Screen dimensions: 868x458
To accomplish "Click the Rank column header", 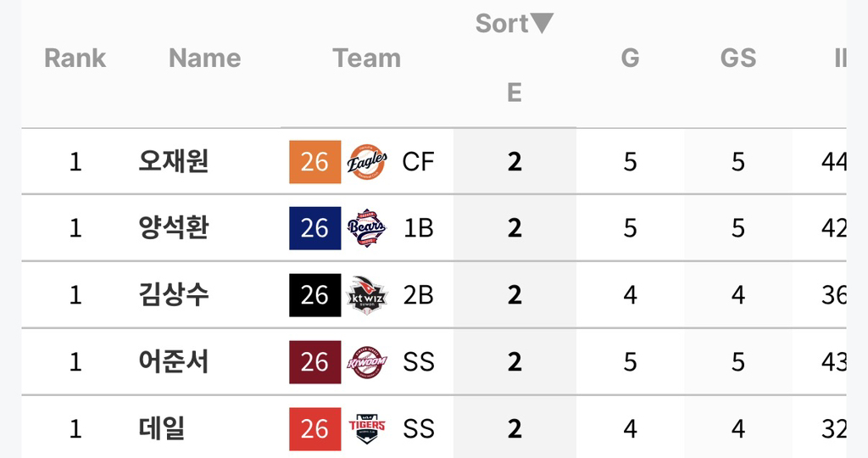I will click(75, 58).
